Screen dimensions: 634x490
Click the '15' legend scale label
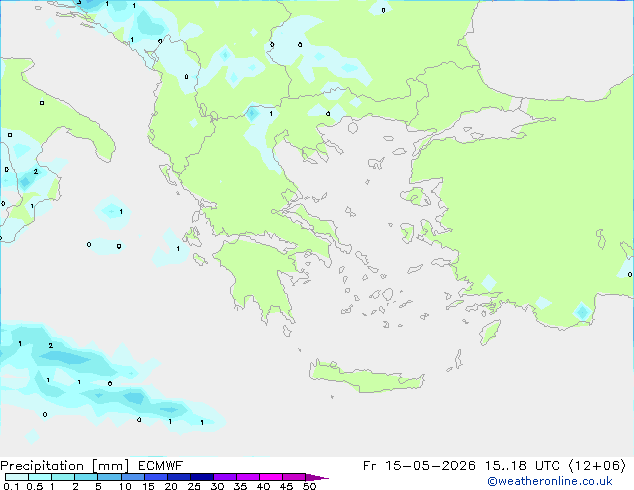pos(148,486)
